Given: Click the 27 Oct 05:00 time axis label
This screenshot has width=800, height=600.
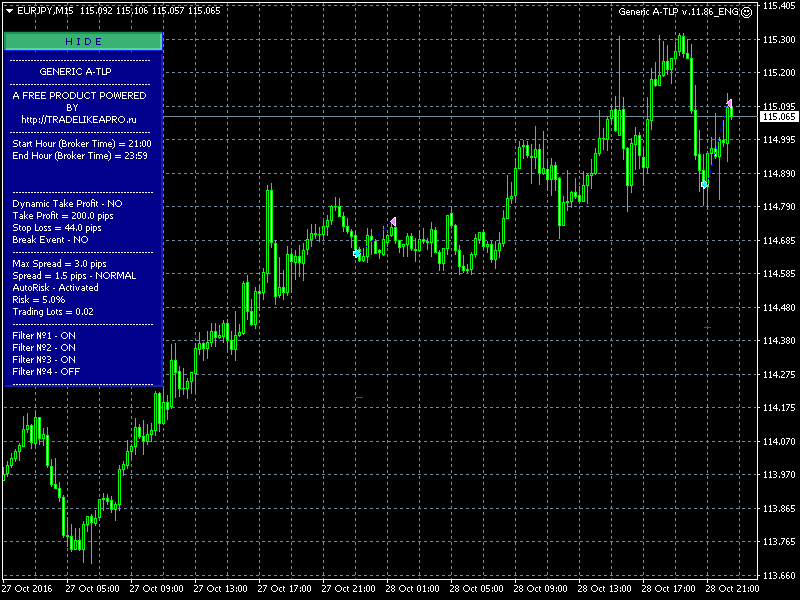Looking at the screenshot, I should pyautogui.click(x=92, y=589).
